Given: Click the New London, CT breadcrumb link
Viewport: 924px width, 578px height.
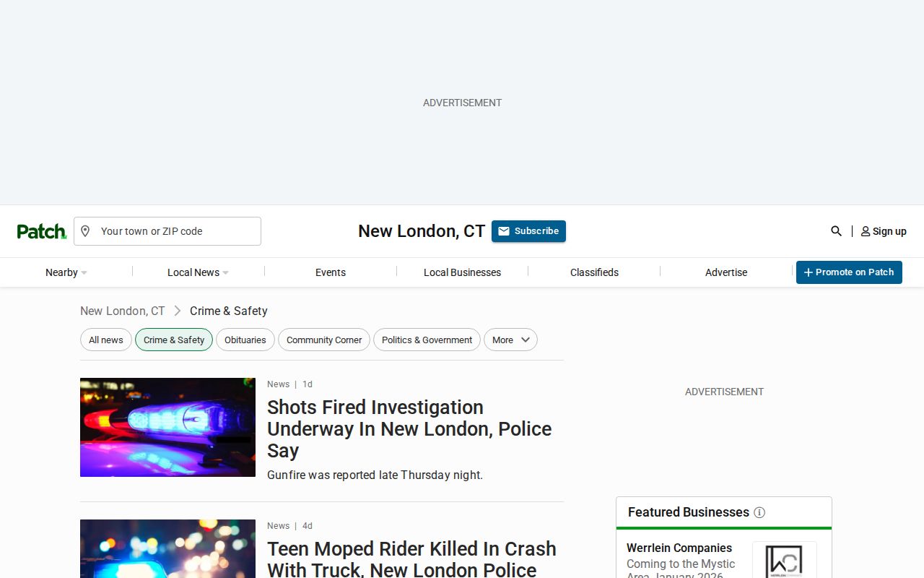Looking at the screenshot, I should coord(123,311).
